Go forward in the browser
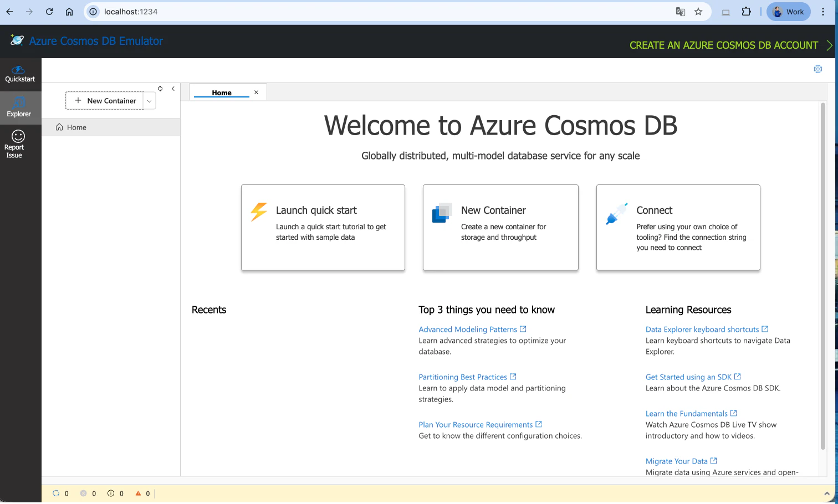The width and height of the screenshot is (838, 504). click(29, 12)
